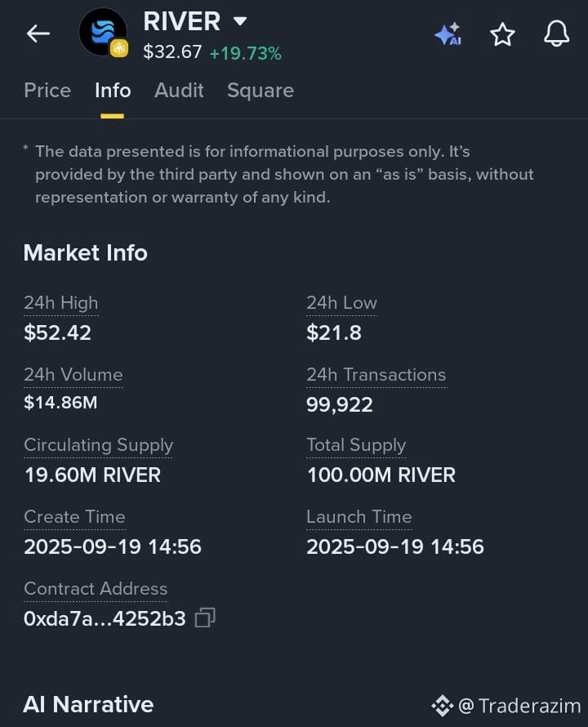588x727 pixels.
Task: Select the Info tab
Action: (113, 90)
